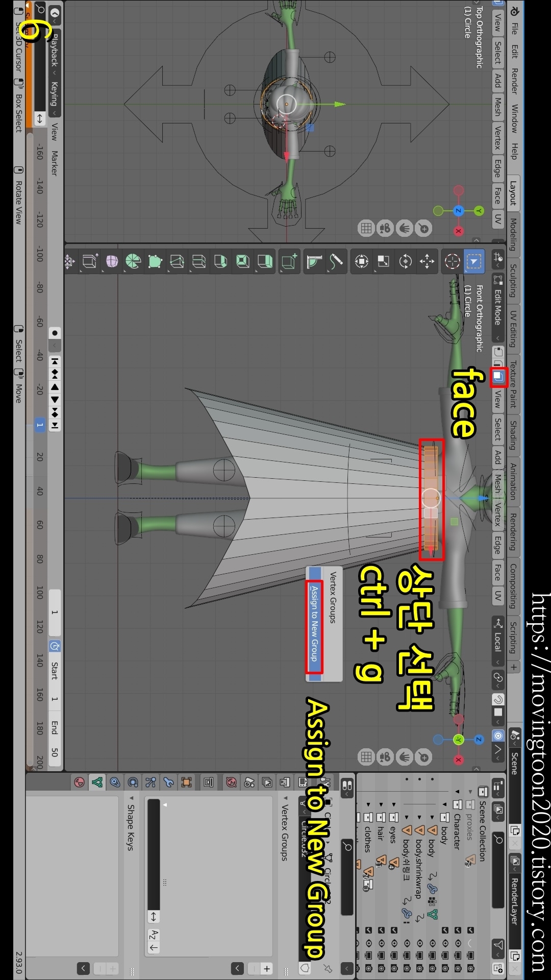Activate the Add Cube tool

pyautogui.click(x=289, y=262)
